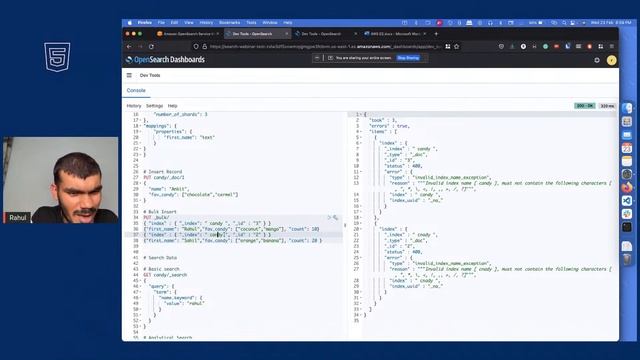The image size is (640, 360).
Task: Open Firefox from the dock
Action: click(627, 187)
